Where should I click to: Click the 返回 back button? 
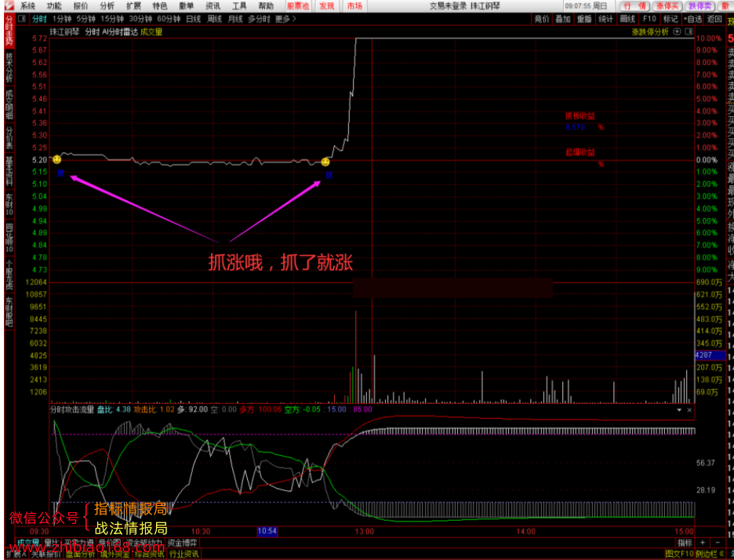point(714,19)
